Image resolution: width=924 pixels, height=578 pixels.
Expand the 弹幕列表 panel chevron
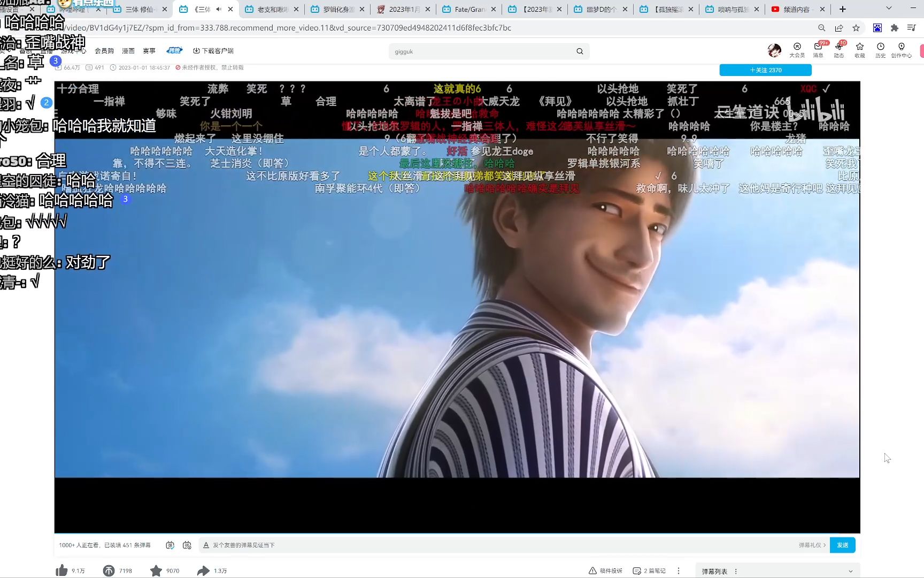pos(851,571)
